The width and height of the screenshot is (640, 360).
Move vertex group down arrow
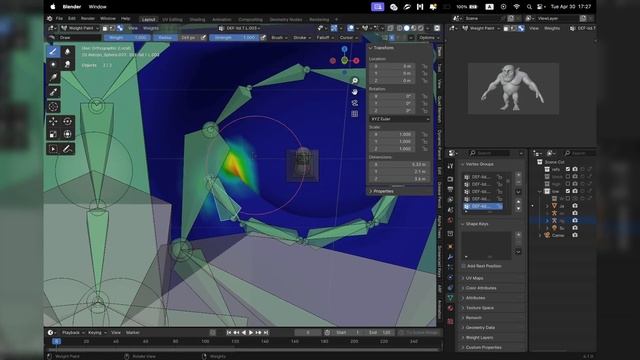518,209
